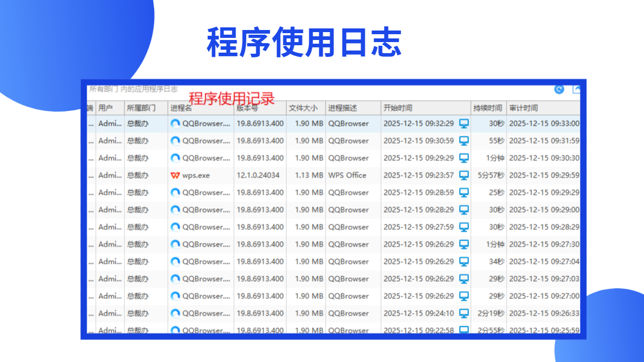
Task: Click audit time 2025-12-15 09:31:59
Action: pos(545,141)
